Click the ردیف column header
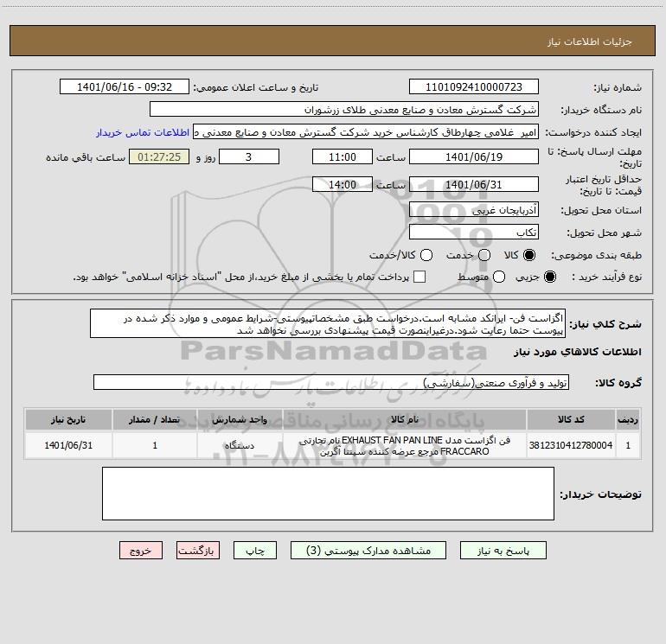This screenshot has width=666, height=644. coord(627,420)
